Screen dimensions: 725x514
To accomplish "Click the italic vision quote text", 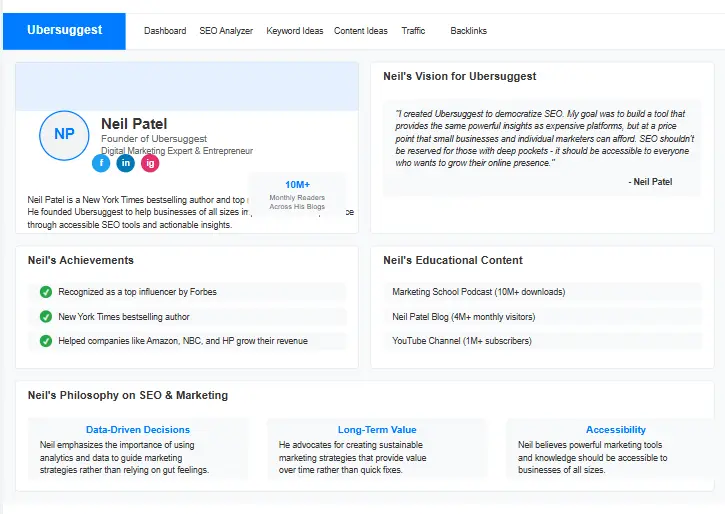I will 544,138.
